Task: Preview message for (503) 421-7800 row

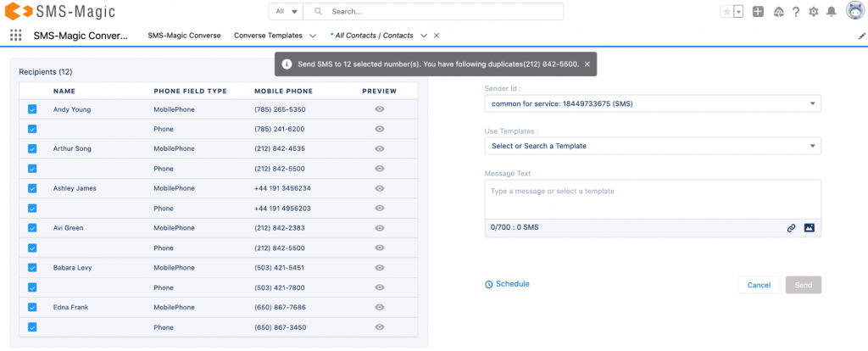Action: pos(379,288)
